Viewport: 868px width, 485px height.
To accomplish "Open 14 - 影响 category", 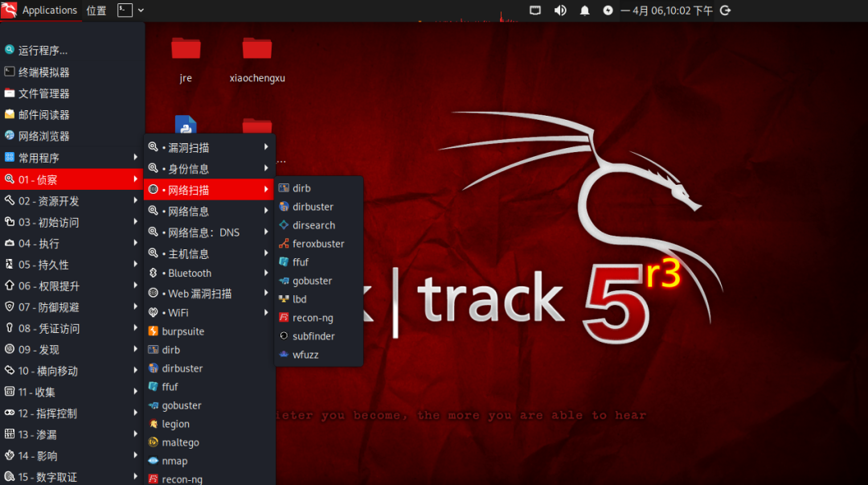I will pyautogui.click(x=72, y=455).
